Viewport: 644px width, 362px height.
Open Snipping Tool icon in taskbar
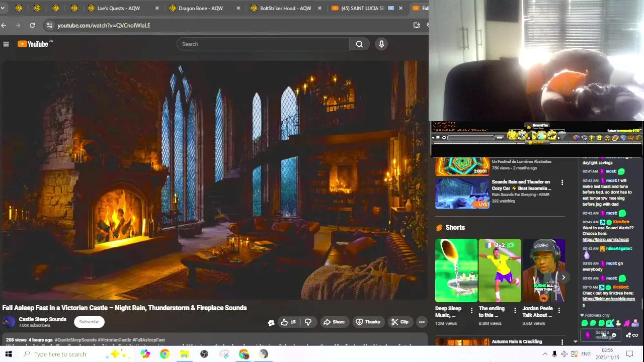pos(224,354)
